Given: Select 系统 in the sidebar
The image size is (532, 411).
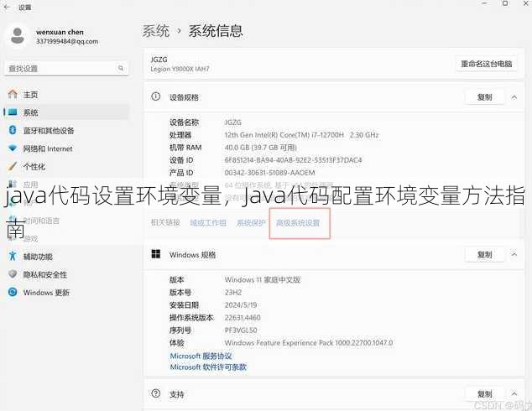Looking at the screenshot, I should pos(66,112).
